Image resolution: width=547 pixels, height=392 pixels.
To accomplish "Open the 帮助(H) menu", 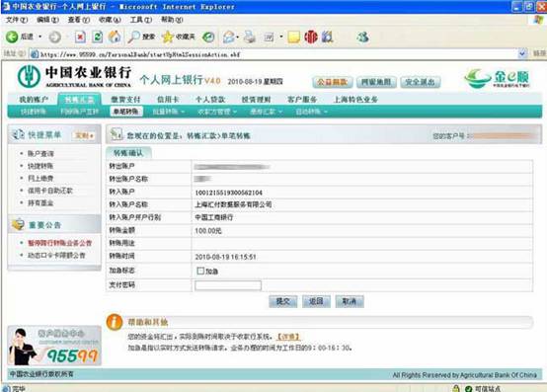I will [x=172, y=20].
